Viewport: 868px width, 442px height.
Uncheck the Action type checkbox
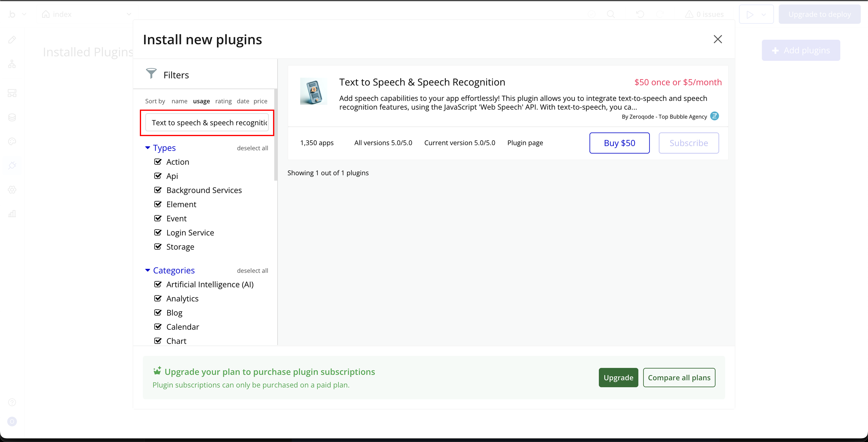click(158, 162)
